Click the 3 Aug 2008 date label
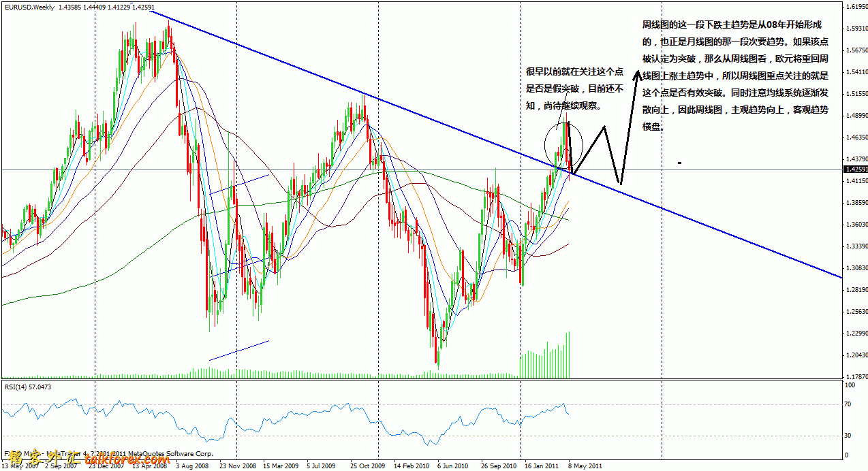Screen dimensions: 868x471 tap(191, 467)
